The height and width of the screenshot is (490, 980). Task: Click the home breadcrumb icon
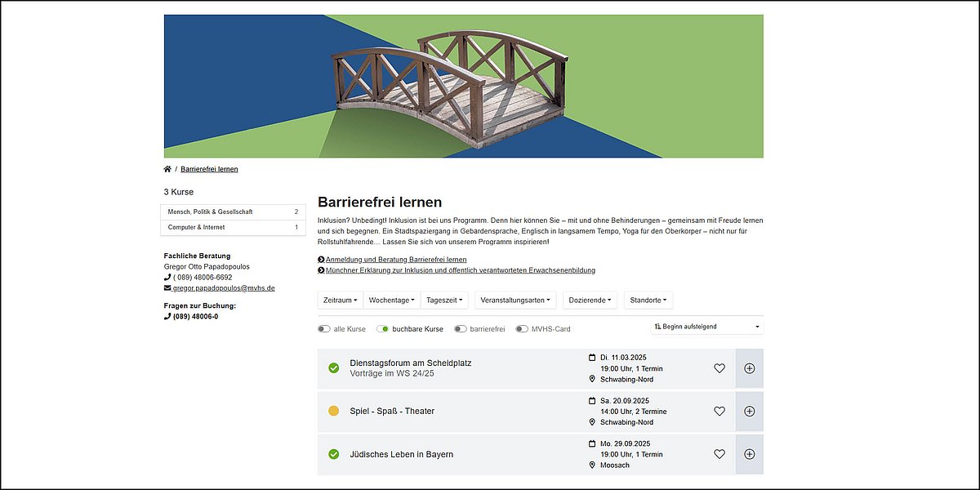[167, 168]
